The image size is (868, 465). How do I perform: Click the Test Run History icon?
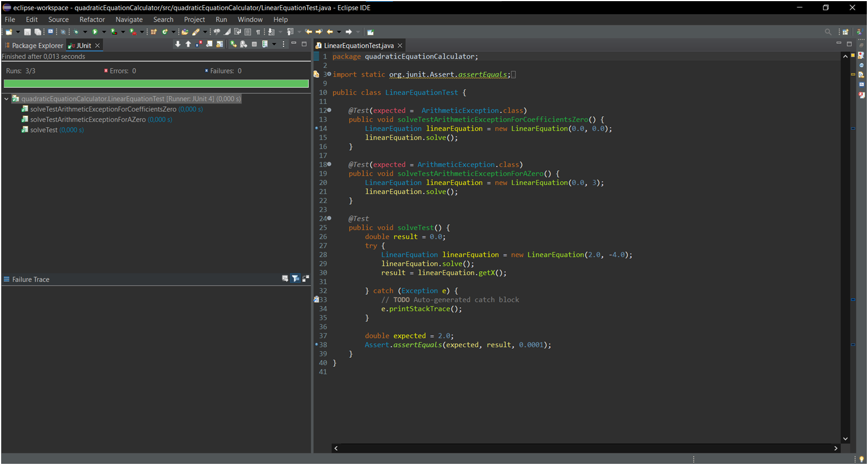pos(265,44)
